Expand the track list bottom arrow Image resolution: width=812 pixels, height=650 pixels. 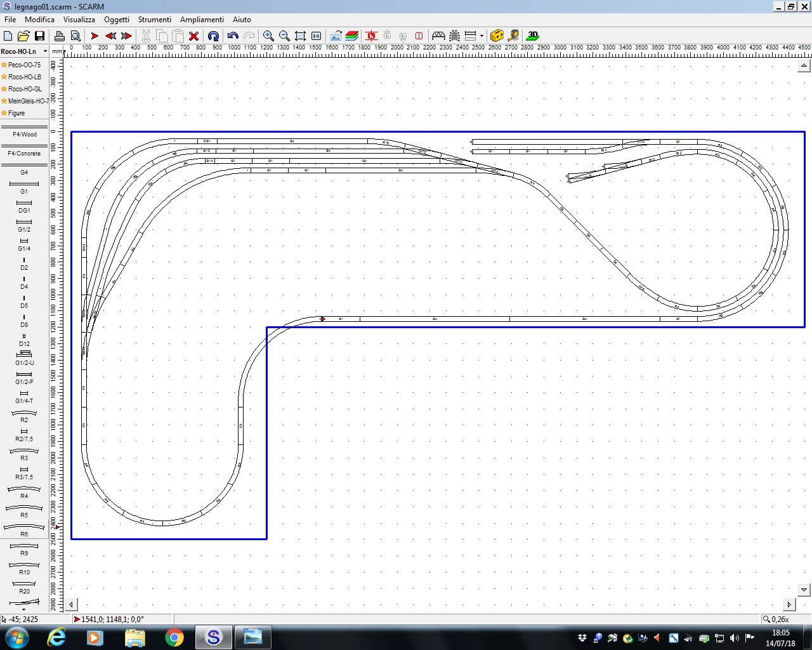(x=24, y=609)
